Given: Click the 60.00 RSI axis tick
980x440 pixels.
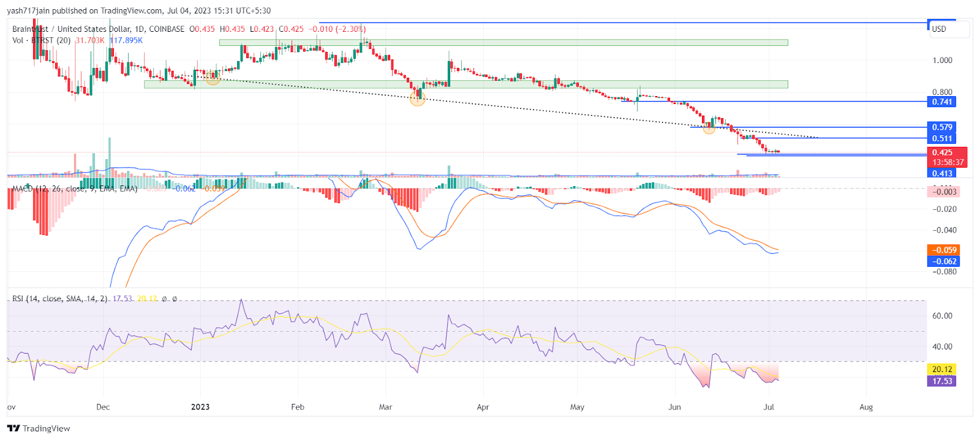Looking at the screenshot, I should (x=942, y=316).
